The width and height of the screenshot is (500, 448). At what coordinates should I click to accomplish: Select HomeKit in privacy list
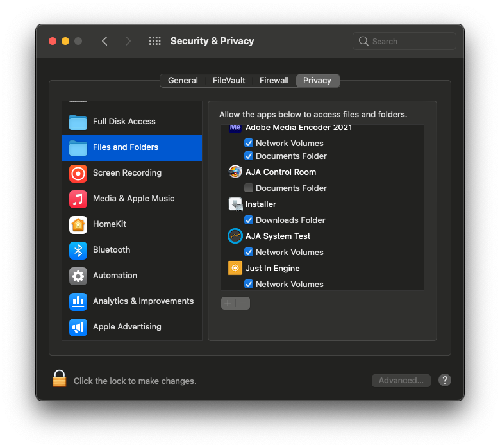(132, 224)
